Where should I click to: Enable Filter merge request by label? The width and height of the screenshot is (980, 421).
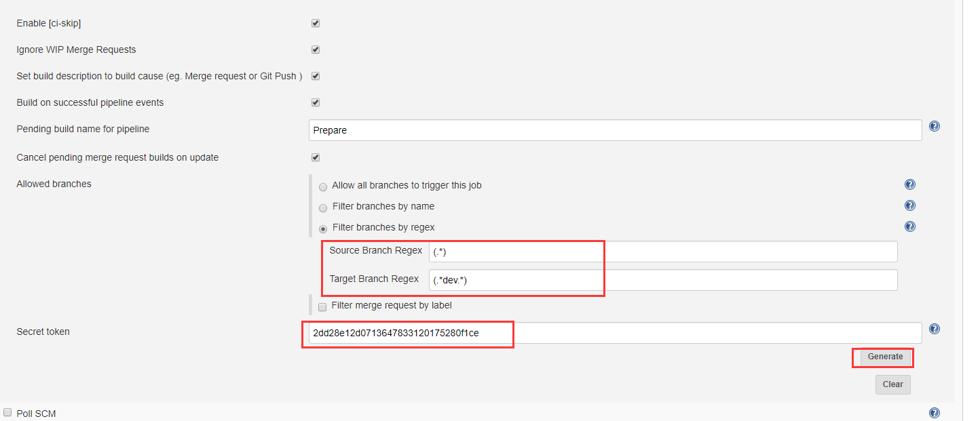(x=322, y=306)
